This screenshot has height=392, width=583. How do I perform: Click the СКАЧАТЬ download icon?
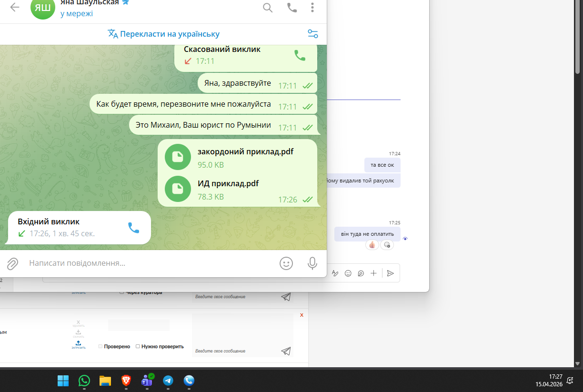pos(79,333)
